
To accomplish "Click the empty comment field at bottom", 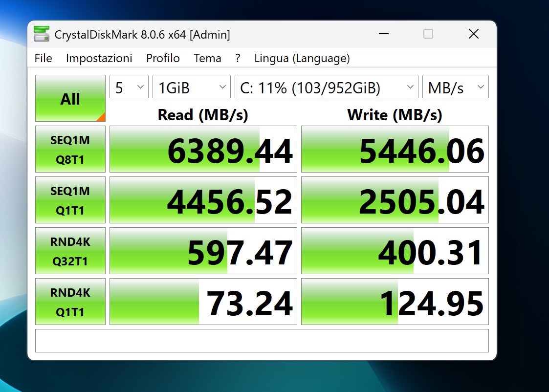I will (262, 341).
